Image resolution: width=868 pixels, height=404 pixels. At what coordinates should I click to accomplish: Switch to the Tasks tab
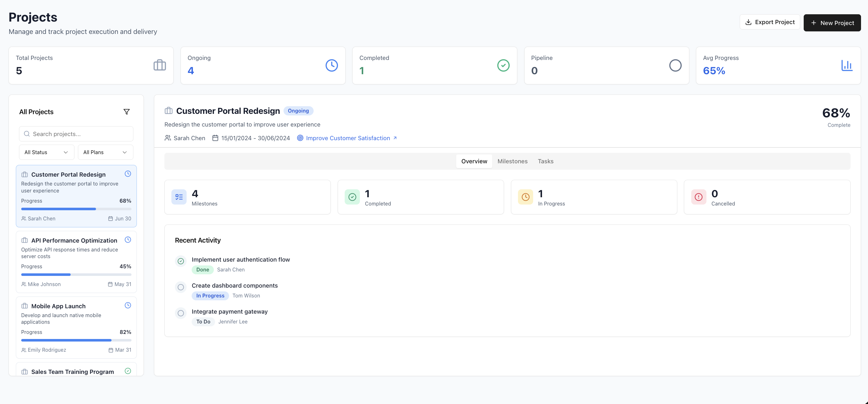pyautogui.click(x=546, y=161)
